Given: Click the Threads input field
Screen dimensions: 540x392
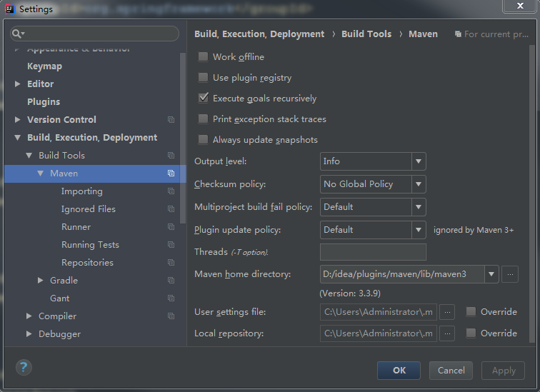Looking at the screenshot, I should click(373, 252).
